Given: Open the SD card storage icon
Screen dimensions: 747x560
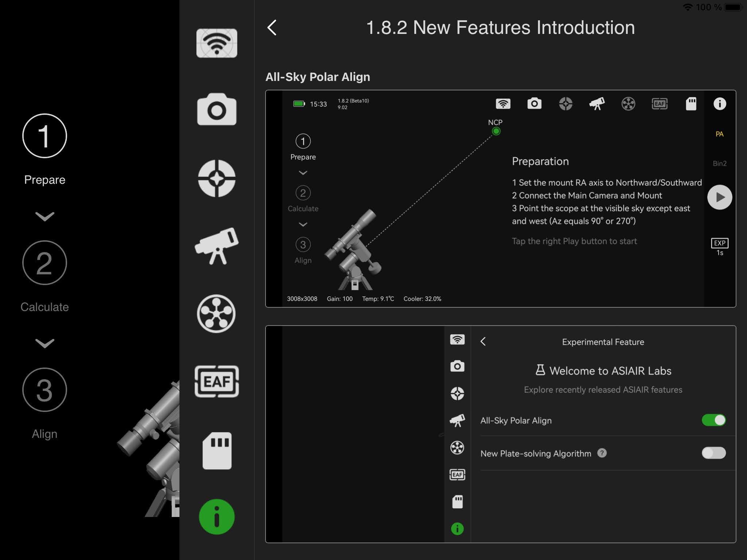Looking at the screenshot, I should tap(217, 451).
